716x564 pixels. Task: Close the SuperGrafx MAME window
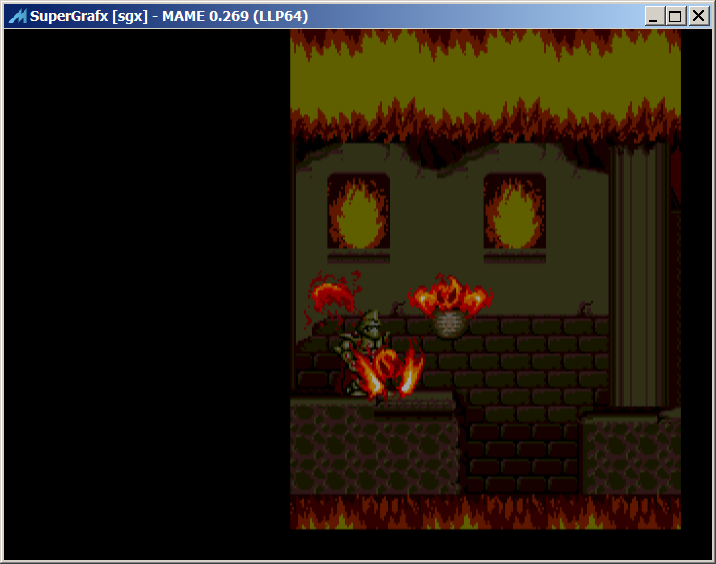pos(699,16)
